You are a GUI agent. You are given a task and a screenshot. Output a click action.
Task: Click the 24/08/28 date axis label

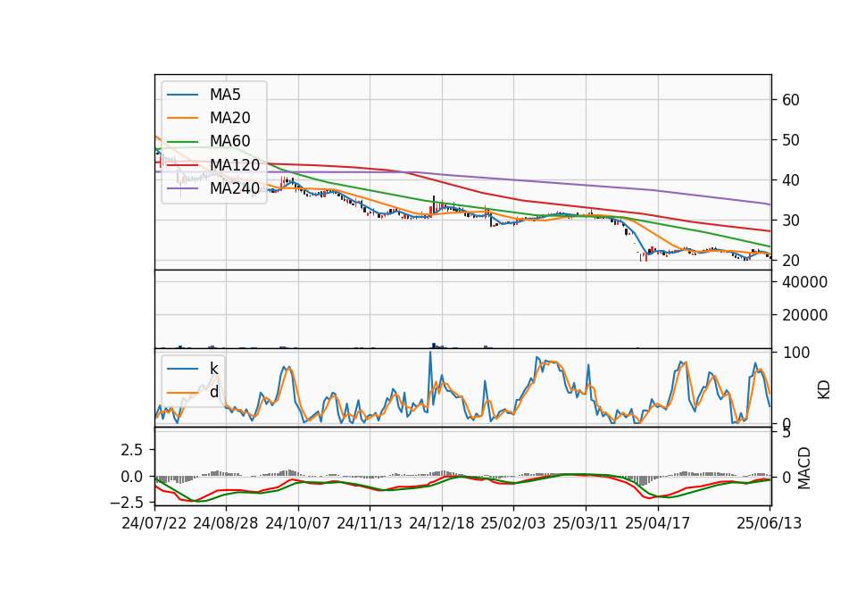pyautogui.click(x=226, y=523)
